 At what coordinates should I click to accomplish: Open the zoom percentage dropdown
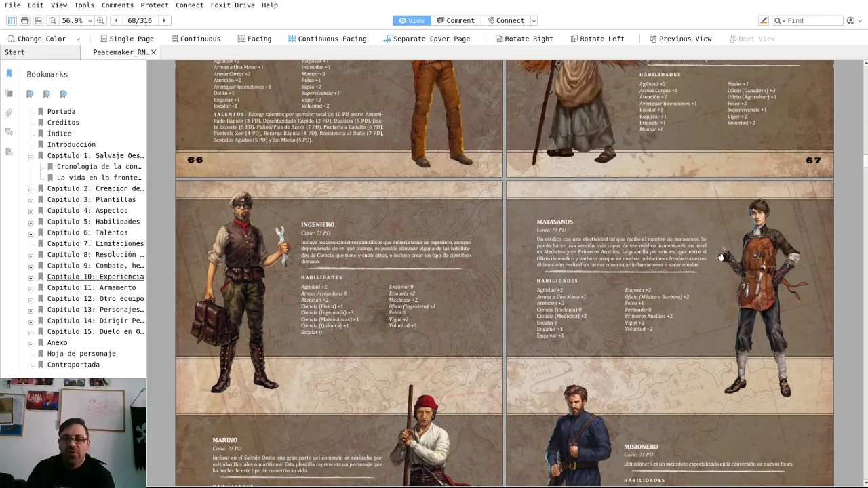click(x=89, y=21)
